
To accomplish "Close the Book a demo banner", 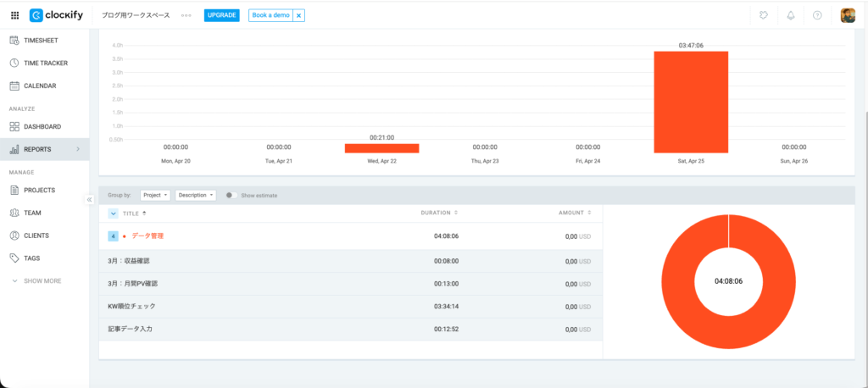I will pyautogui.click(x=298, y=15).
